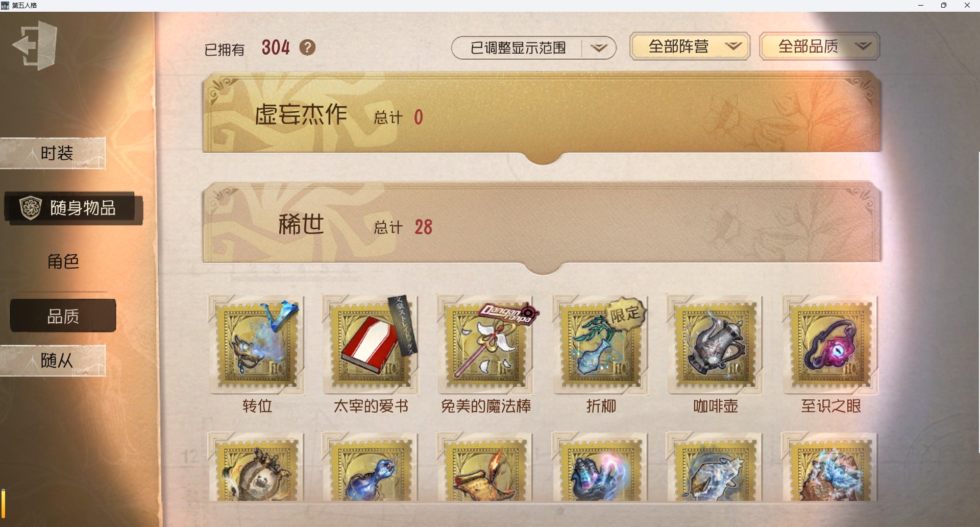Collapse the 稀世 category banner
980x527 pixels.
[542, 225]
